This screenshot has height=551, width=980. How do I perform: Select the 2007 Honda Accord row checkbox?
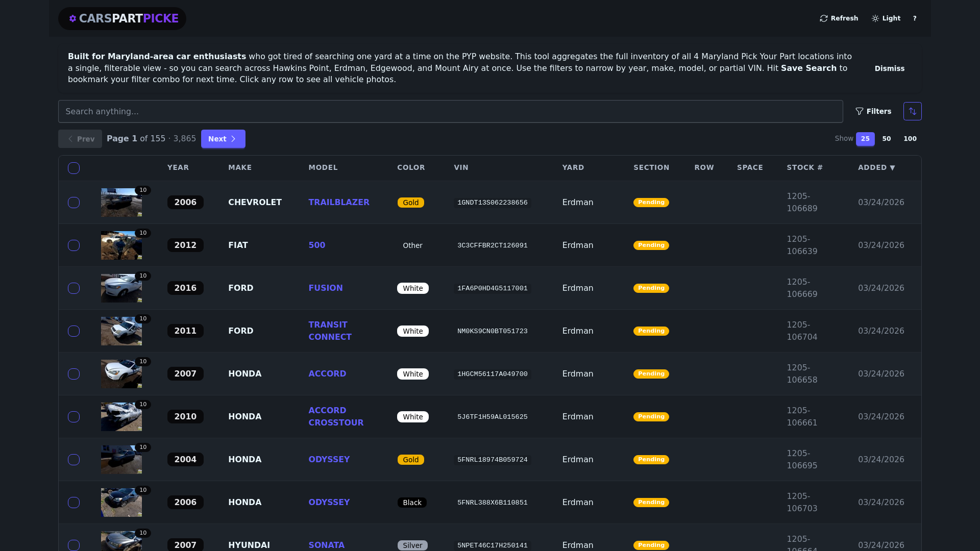tap(73, 374)
